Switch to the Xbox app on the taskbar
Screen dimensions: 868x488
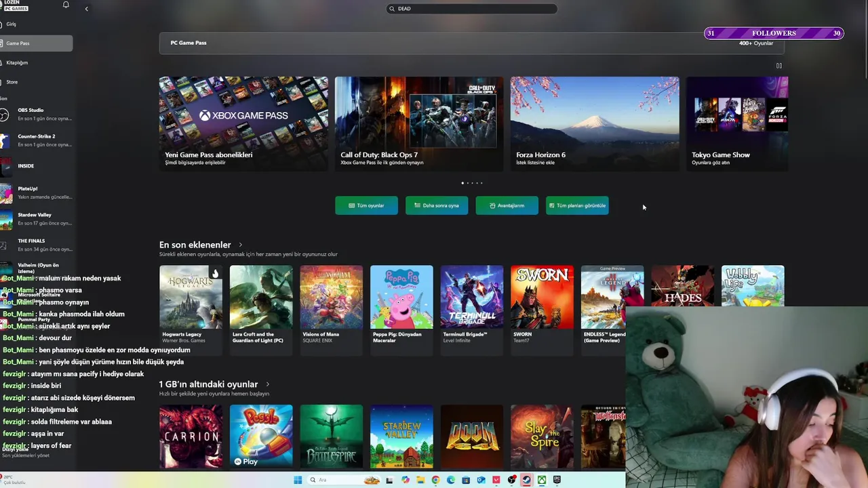point(542,480)
